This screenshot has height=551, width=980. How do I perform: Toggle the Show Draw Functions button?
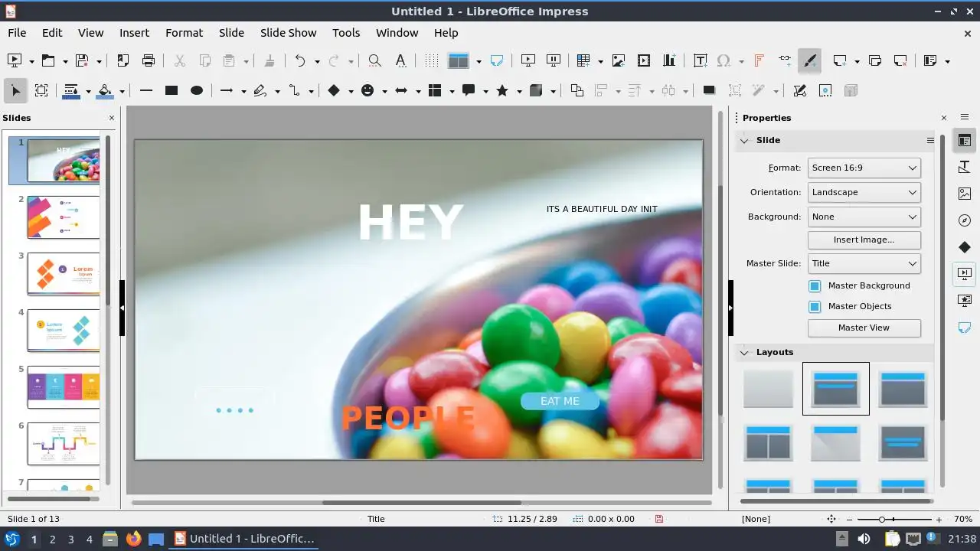(809, 60)
